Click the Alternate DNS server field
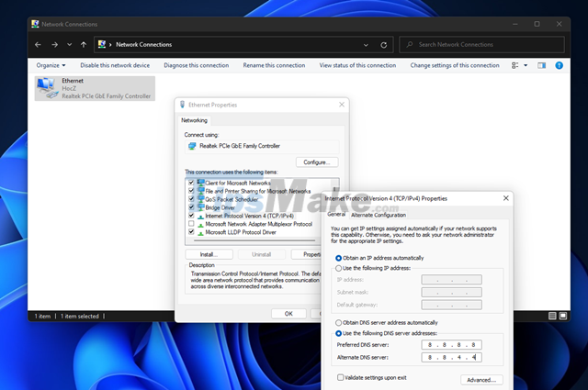 click(x=451, y=357)
